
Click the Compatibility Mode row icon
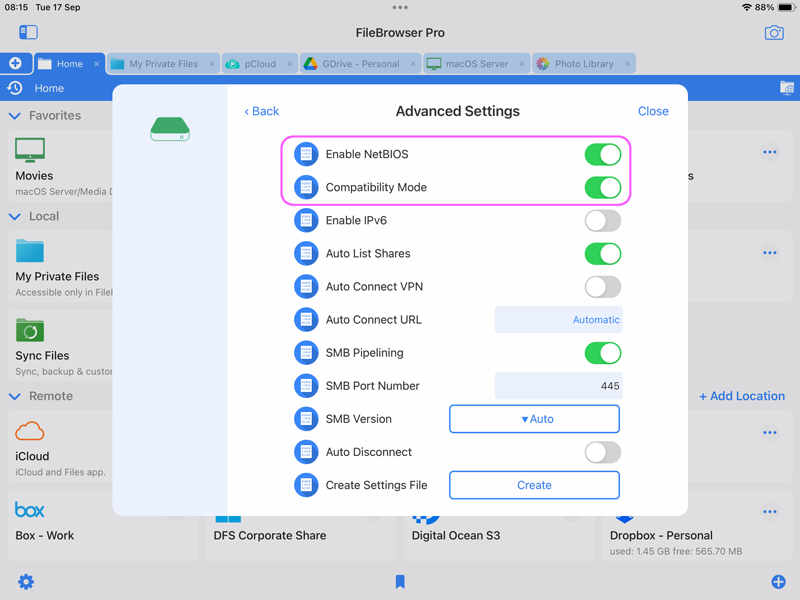306,187
